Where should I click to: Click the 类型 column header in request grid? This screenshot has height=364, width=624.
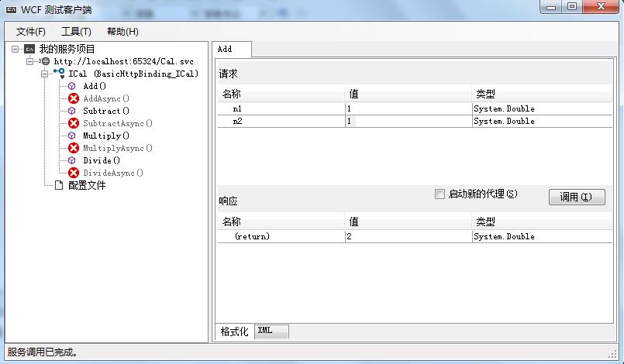click(542, 94)
